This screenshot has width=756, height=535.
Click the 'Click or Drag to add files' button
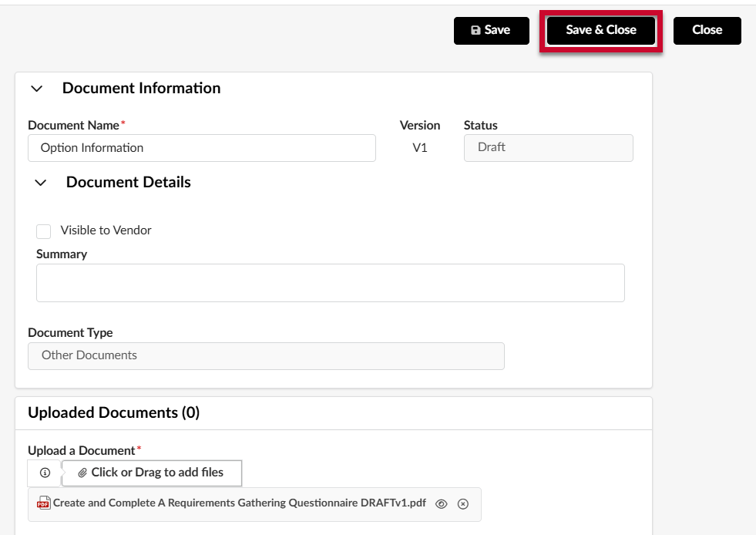[x=152, y=473]
